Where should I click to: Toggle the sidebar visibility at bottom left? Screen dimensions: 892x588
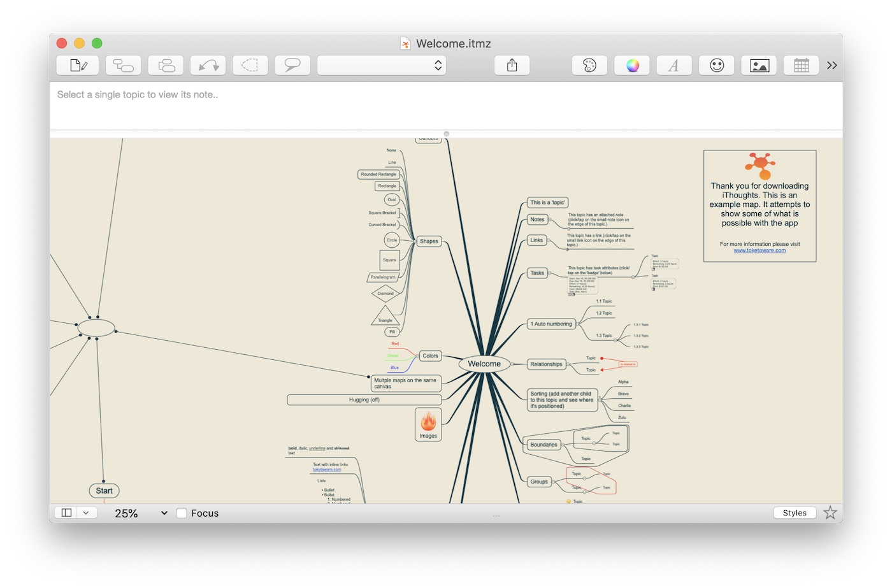tap(66, 512)
